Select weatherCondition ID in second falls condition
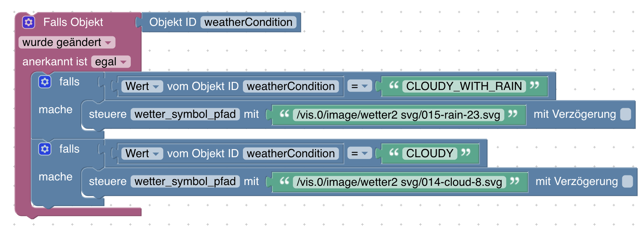 coord(291,153)
